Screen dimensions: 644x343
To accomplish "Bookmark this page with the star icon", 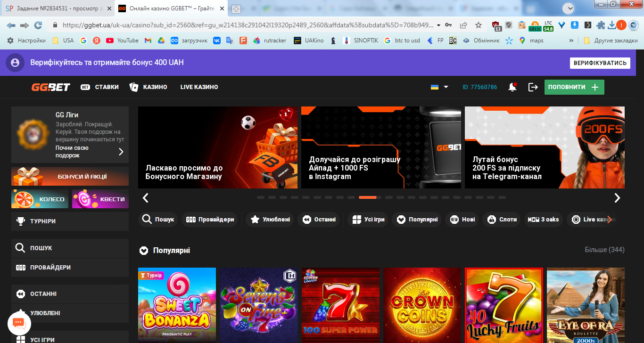I will [479, 25].
